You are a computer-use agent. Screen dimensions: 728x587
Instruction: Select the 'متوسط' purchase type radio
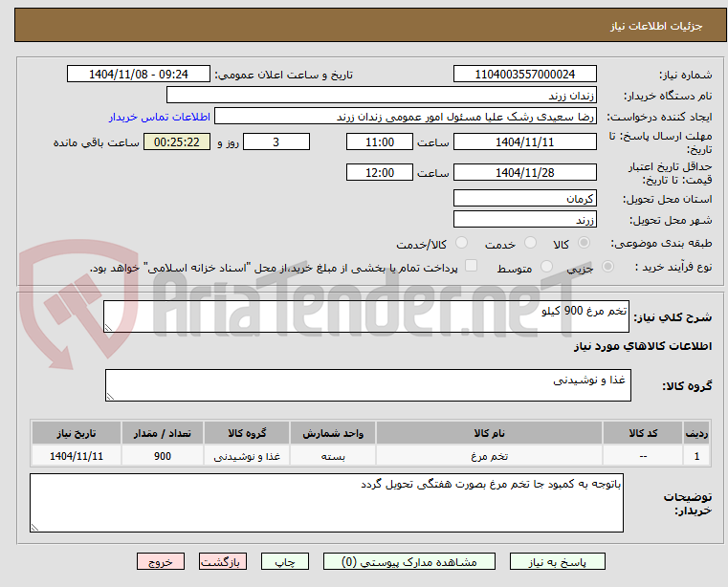[x=546, y=267]
